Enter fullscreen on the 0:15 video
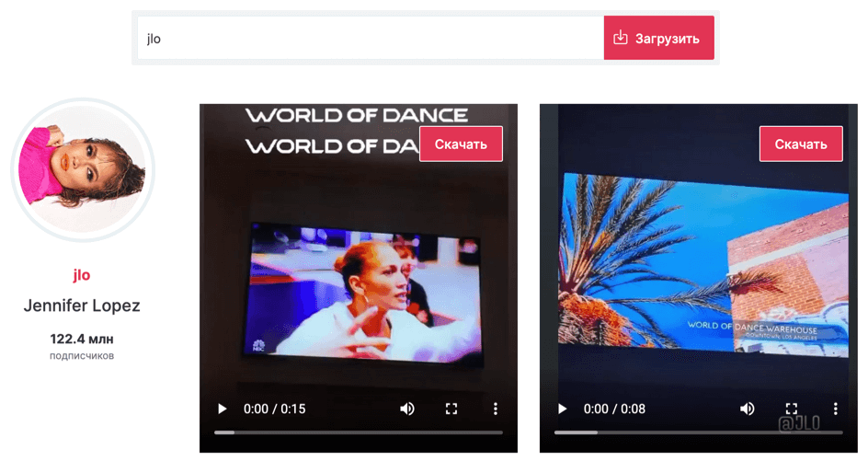 click(451, 409)
